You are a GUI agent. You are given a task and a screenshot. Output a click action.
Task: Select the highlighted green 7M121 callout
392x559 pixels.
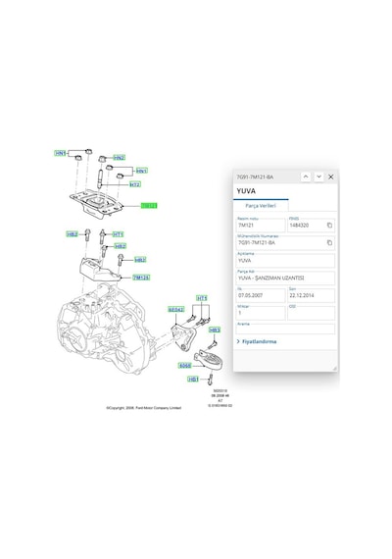click(149, 206)
